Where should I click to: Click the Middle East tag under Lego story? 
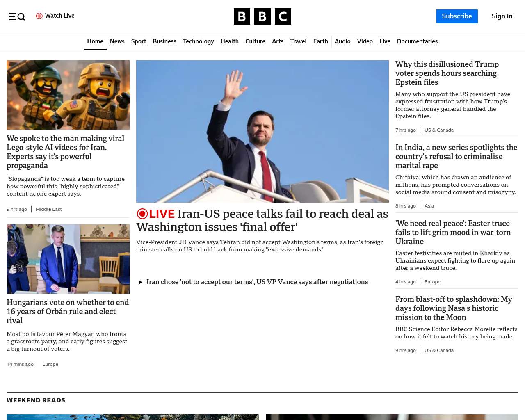(x=49, y=209)
